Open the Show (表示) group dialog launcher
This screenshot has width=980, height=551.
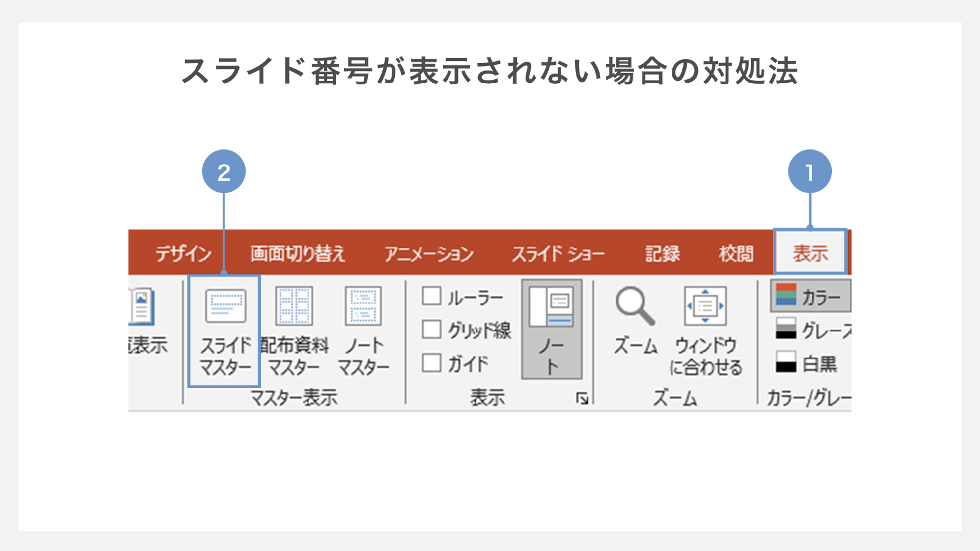582,399
